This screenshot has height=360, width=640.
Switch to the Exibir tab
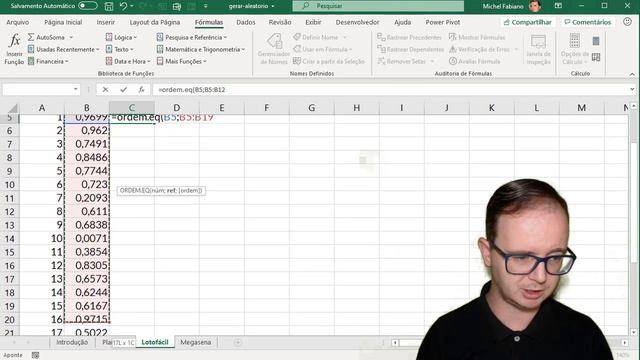click(313, 22)
